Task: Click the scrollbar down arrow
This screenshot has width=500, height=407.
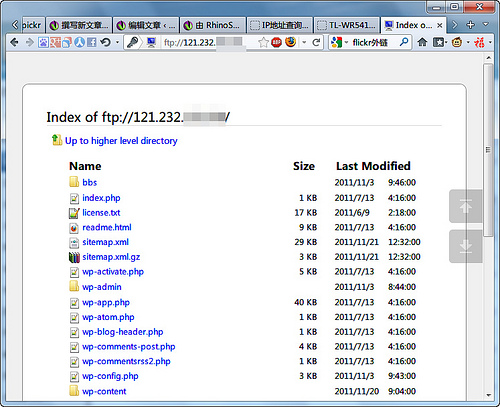Action: tap(488, 395)
